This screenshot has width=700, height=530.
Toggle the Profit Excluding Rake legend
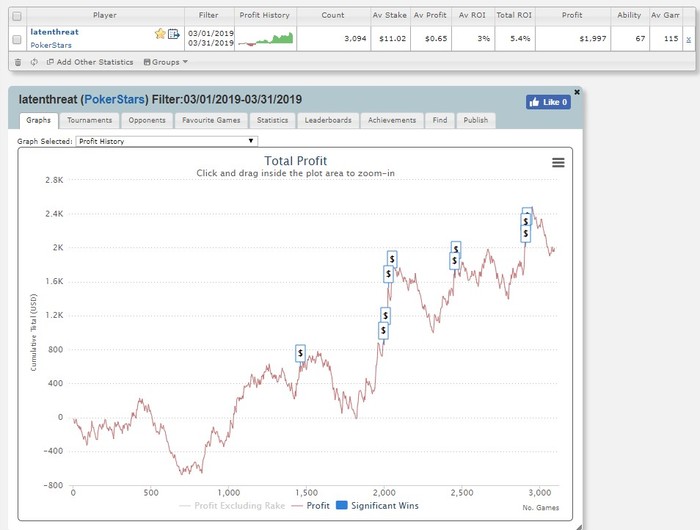coord(232,506)
